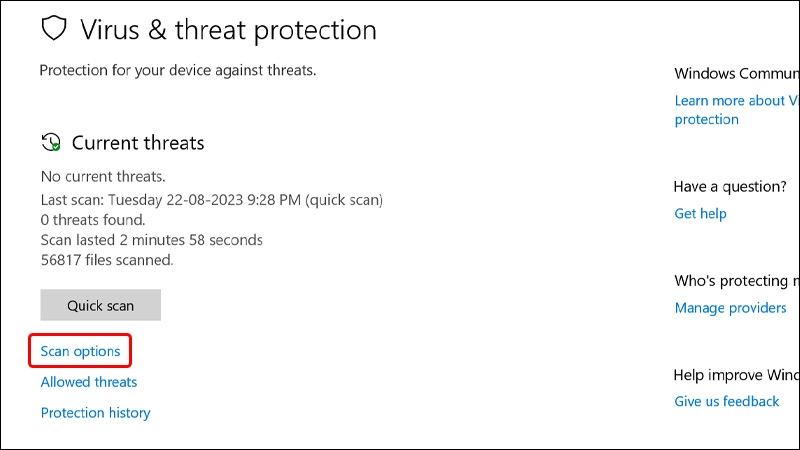Click the Who's protecting heading
The image size is (800, 450).
[736, 280]
